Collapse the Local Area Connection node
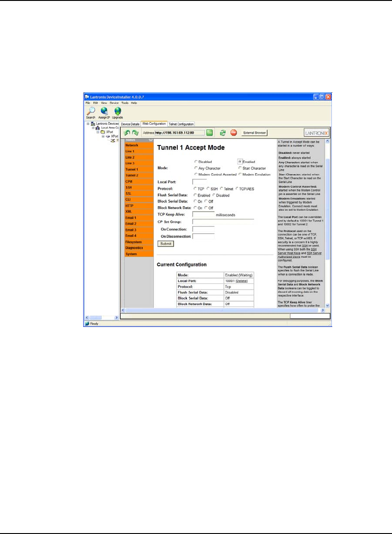Image resolution: width=392 pixels, height=534 pixels. pos(93,128)
